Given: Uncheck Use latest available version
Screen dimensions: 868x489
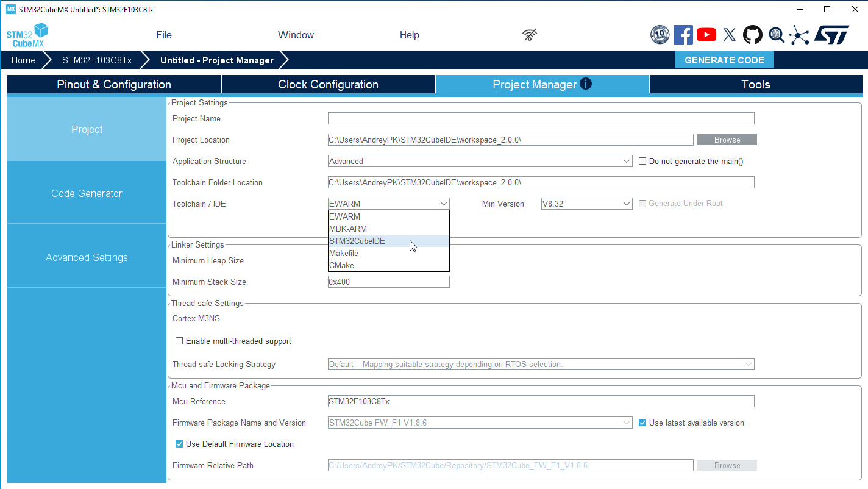Looking at the screenshot, I should tap(642, 423).
